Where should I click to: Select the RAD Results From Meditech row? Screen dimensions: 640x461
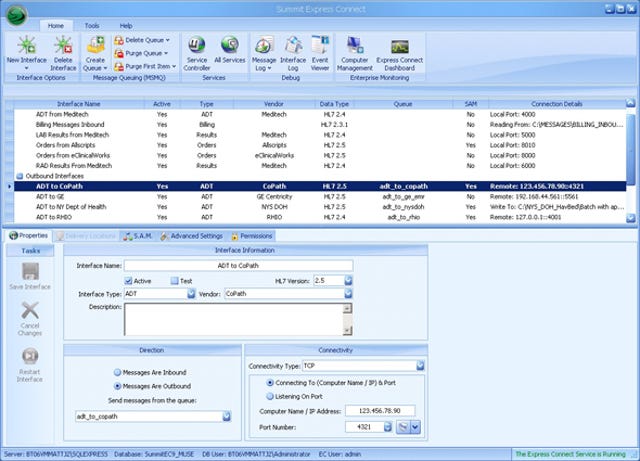click(x=320, y=165)
